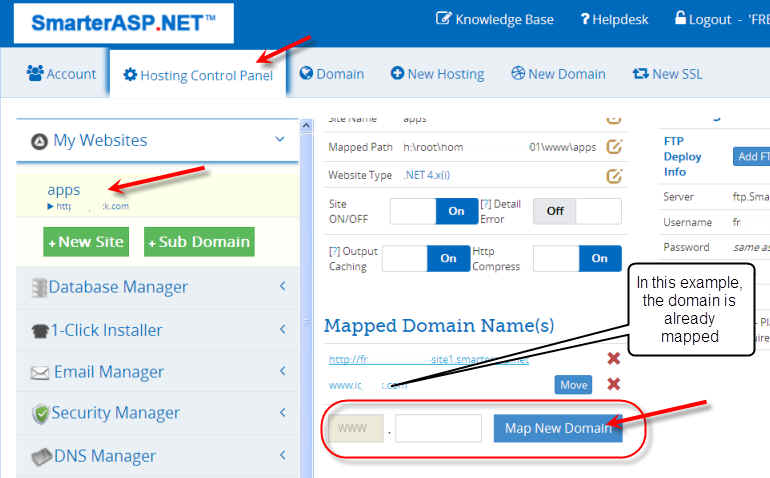Click the Output Caching [?] help marker
770x478 pixels.
click(x=334, y=251)
